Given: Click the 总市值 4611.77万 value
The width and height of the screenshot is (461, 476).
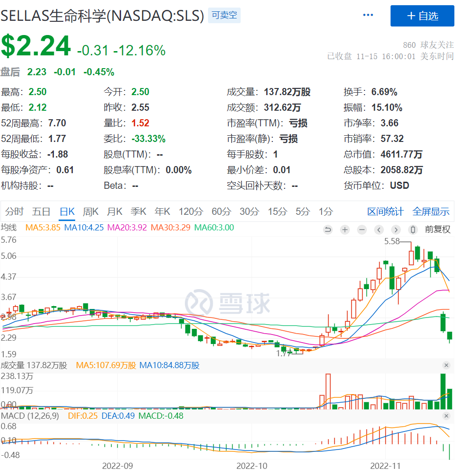Looking at the screenshot, I should 401,154.
